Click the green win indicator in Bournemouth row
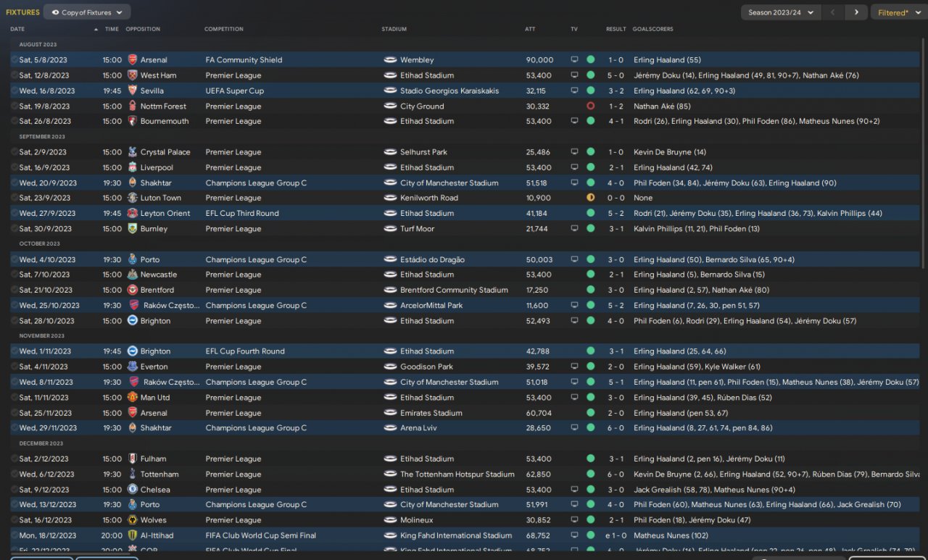This screenshot has width=928, height=560. pyautogui.click(x=590, y=122)
